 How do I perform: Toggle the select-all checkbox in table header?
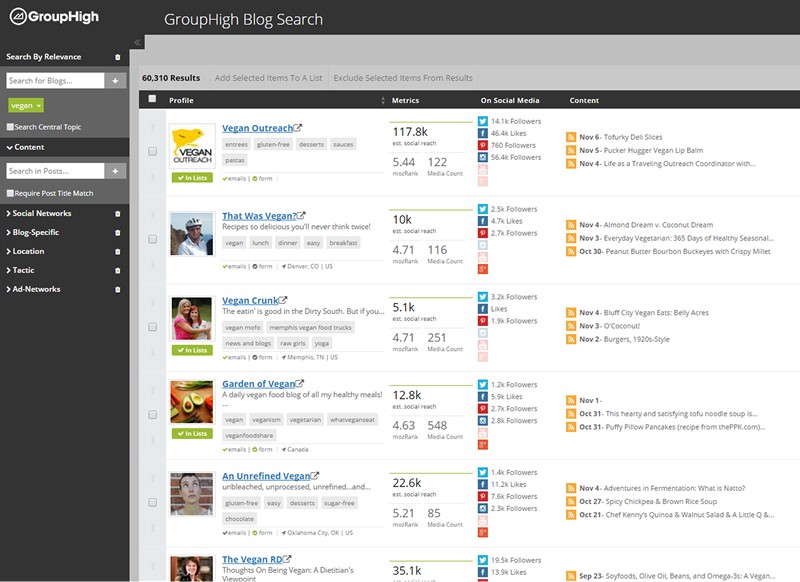(152, 99)
